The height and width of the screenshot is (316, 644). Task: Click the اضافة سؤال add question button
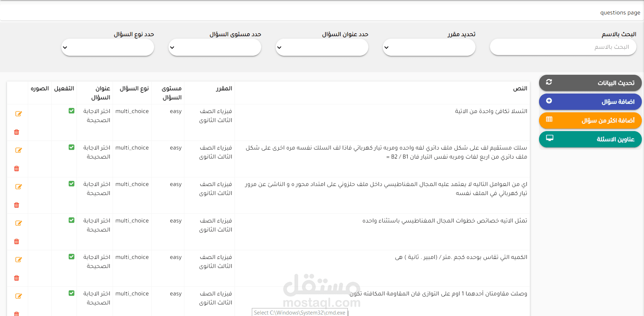pos(590,102)
